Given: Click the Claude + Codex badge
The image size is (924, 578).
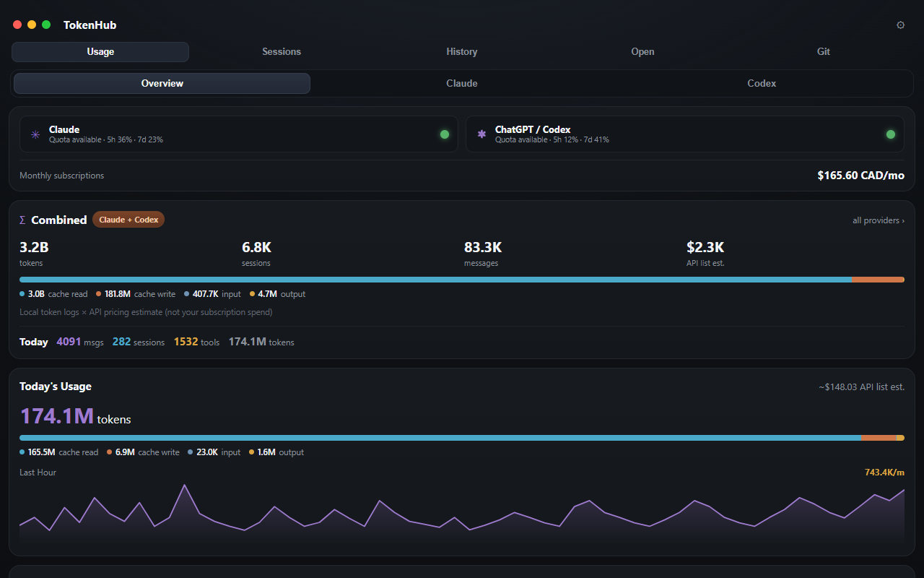Looking at the screenshot, I should (128, 220).
